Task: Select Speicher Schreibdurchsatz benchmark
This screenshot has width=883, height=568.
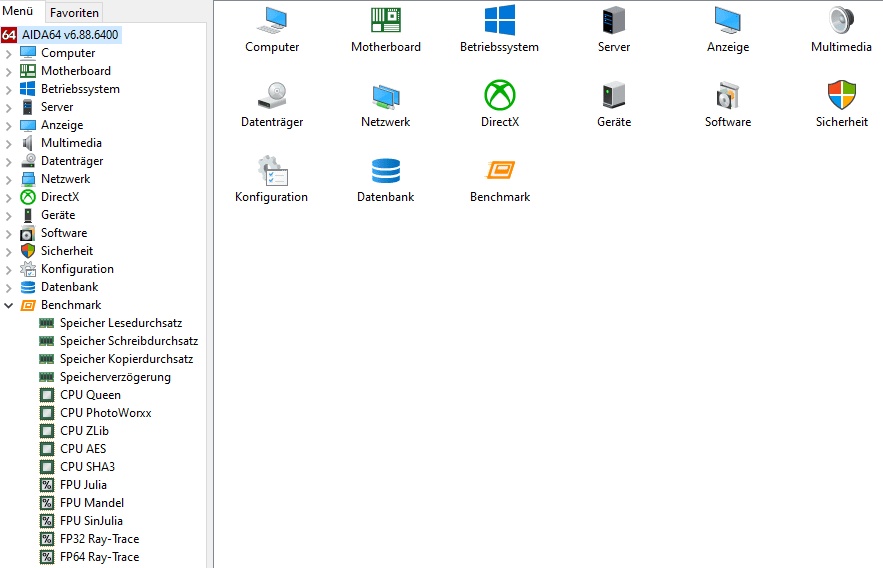Action: (129, 341)
